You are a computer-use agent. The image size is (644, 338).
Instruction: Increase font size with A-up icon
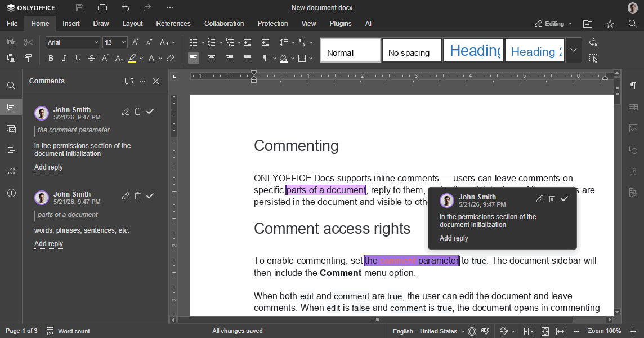[135, 42]
